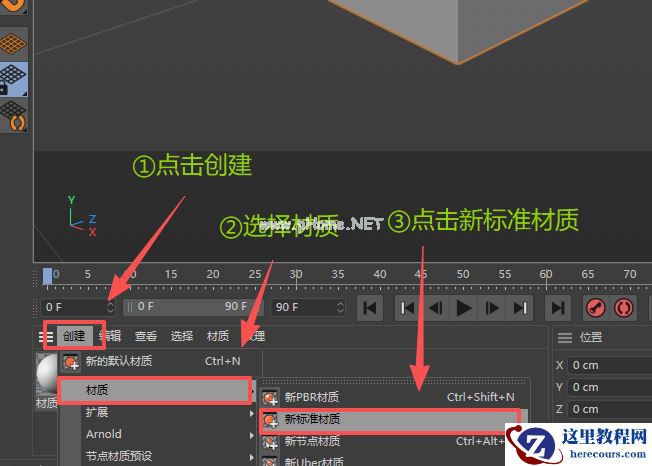The image size is (652, 466).
Task: Play the animation forwards
Action: [x=464, y=308]
